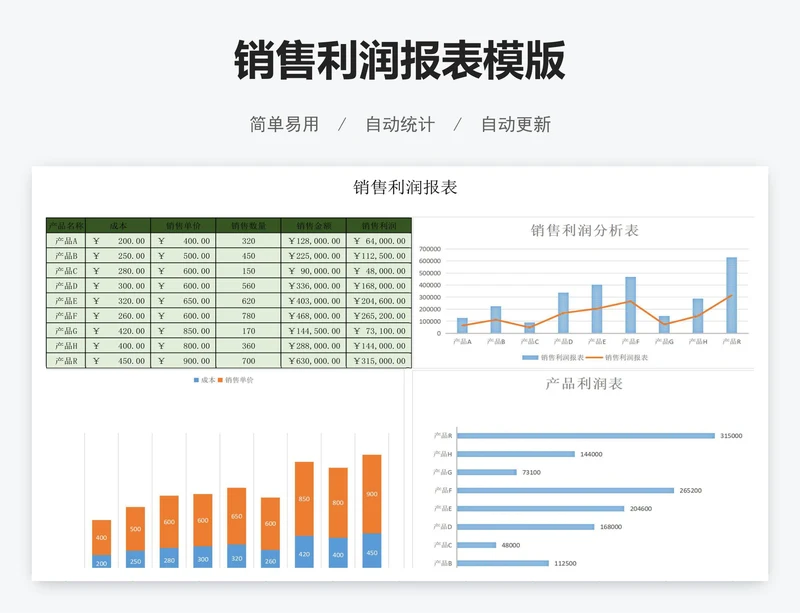
Task: Select the 销售利润分析表 chart title
Action: click(x=585, y=230)
